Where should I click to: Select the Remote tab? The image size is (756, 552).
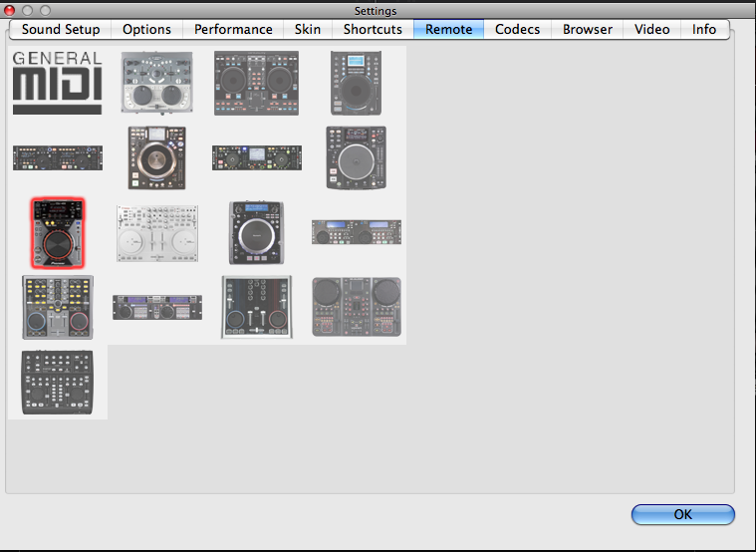pos(448,29)
